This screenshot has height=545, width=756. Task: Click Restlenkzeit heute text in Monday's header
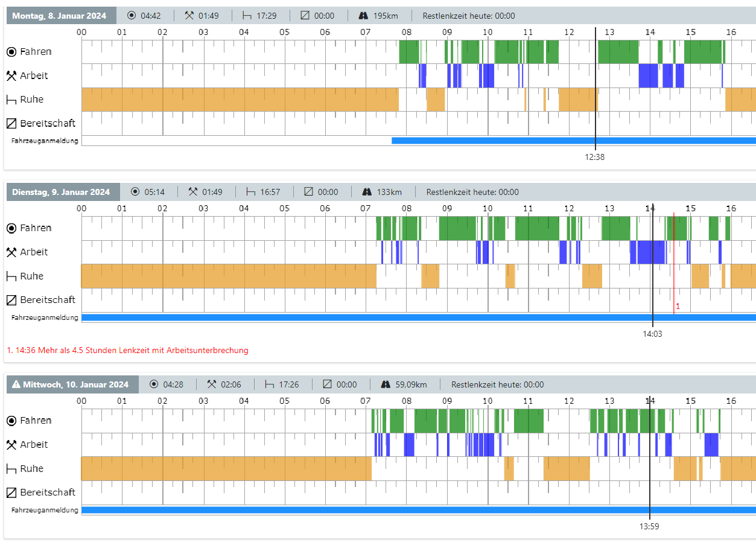[469, 16]
